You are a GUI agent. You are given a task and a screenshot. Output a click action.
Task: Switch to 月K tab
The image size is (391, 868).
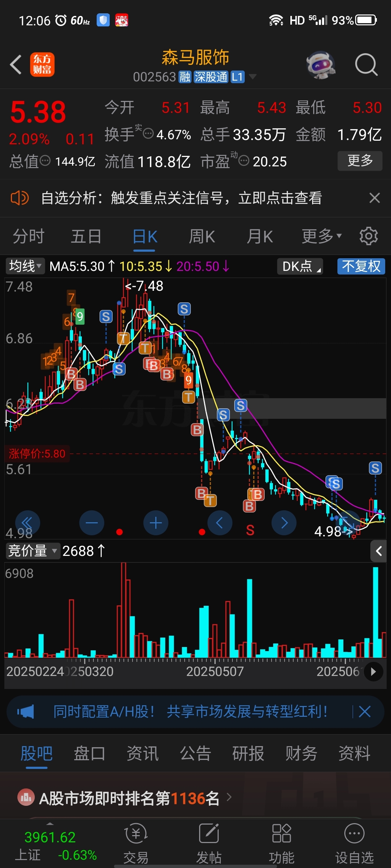click(x=260, y=237)
